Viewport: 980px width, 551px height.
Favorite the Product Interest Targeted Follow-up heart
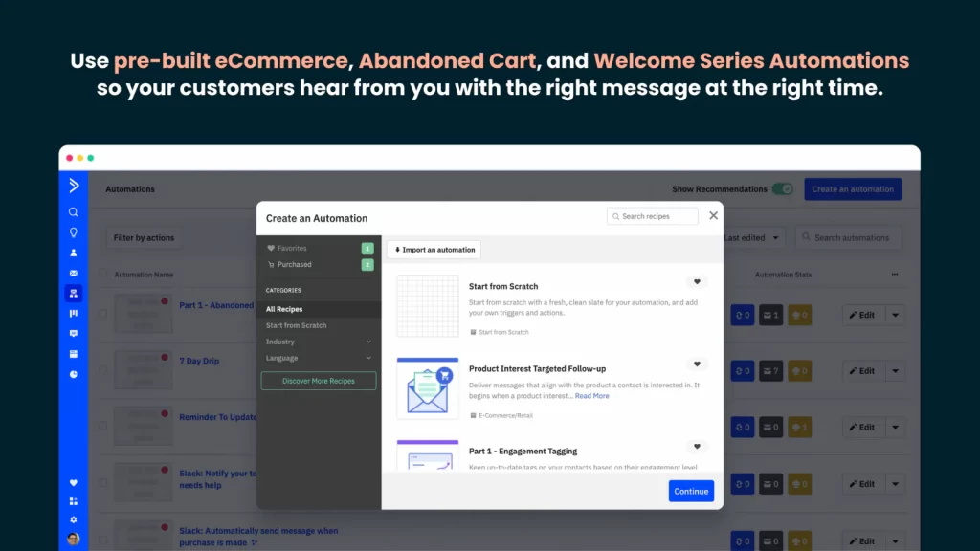697,364
